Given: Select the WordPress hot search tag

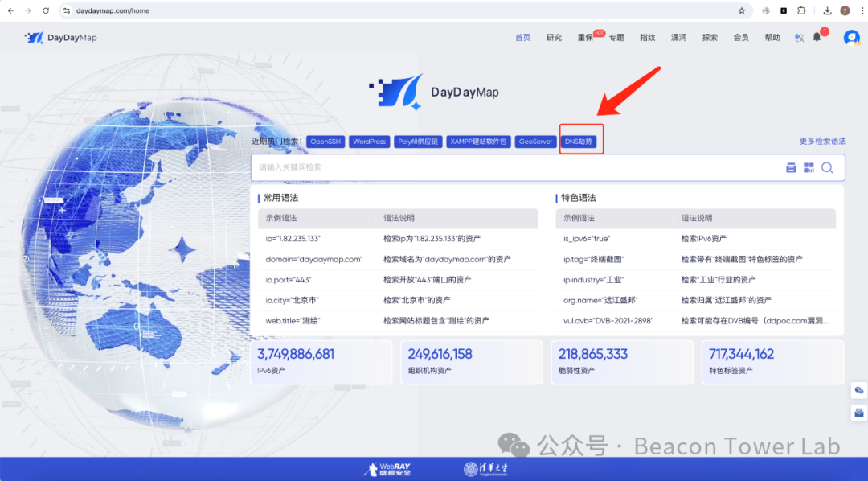Looking at the screenshot, I should pyautogui.click(x=369, y=142).
